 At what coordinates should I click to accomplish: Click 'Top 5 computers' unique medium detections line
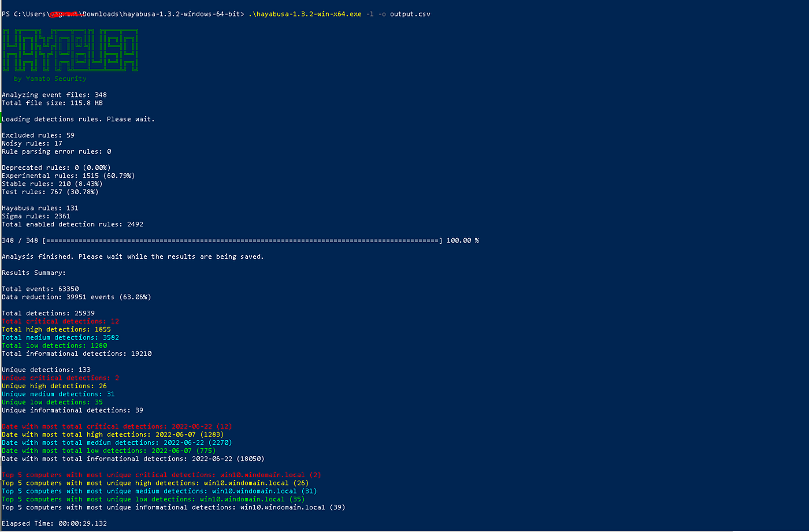tap(159, 491)
